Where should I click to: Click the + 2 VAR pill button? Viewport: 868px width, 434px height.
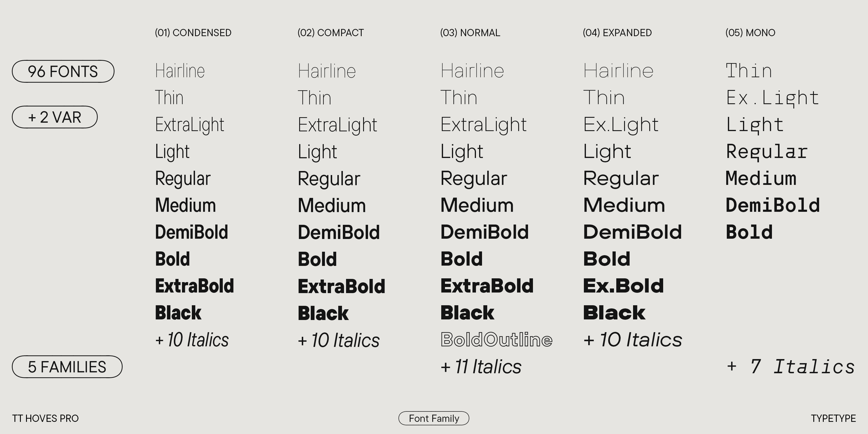coord(55,117)
